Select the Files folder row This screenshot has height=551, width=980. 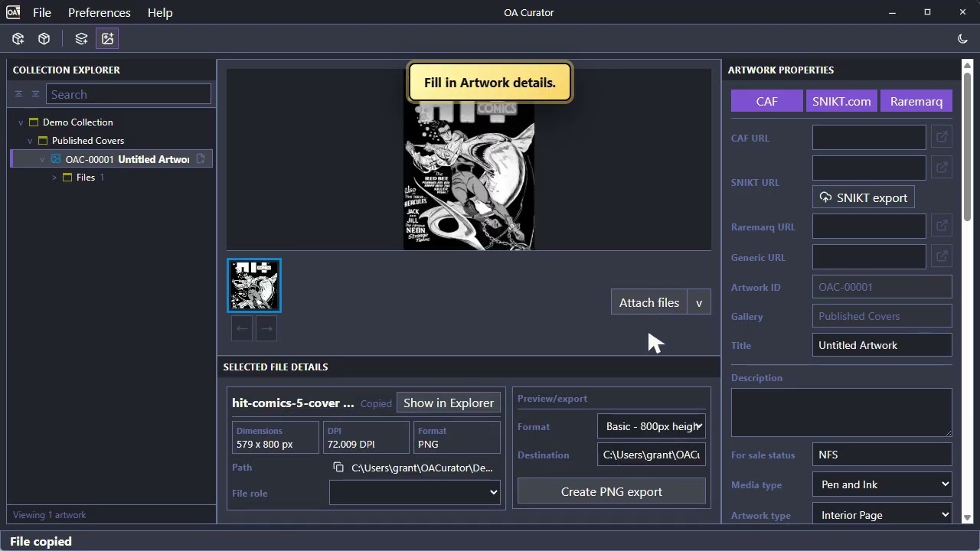click(x=86, y=178)
